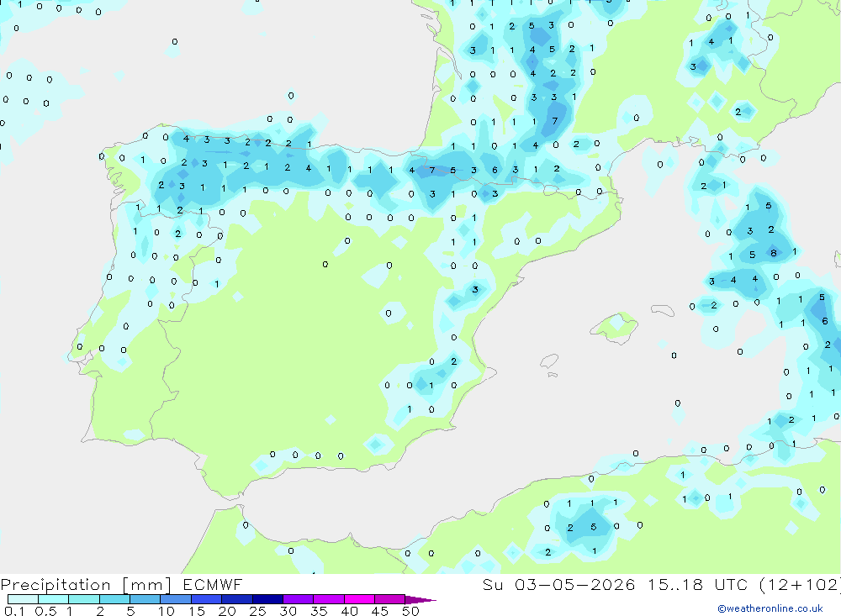Click the date 'Su 03-05-2026 15..18 UTC' label
The width and height of the screenshot is (841, 616).
click(616, 584)
